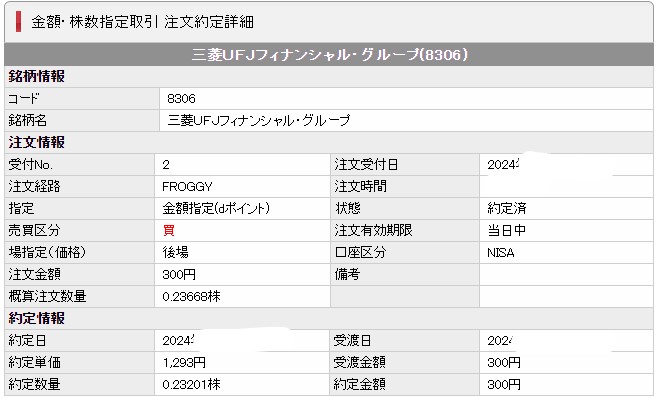The image size is (667, 405).
Task: Select the 受付No. value 2
Action: (x=166, y=165)
